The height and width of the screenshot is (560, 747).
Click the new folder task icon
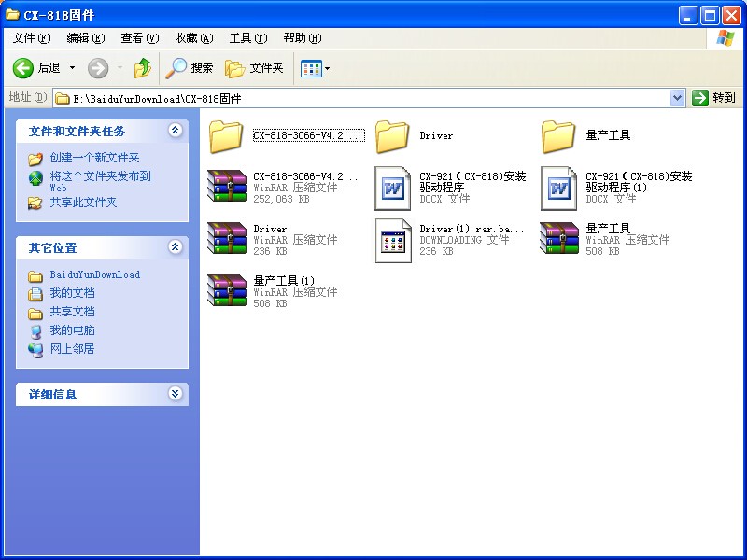[x=35, y=158]
